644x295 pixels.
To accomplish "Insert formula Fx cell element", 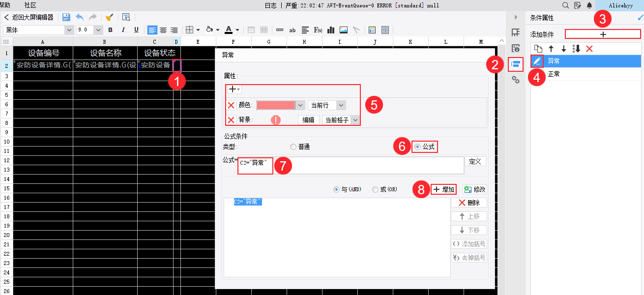I will 318,30.
